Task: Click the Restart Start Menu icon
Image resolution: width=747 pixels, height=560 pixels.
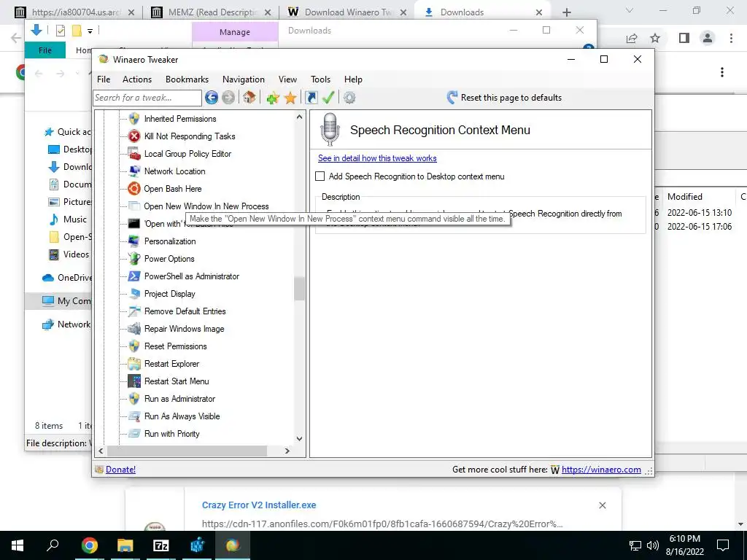Action: click(x=134, y=381)
